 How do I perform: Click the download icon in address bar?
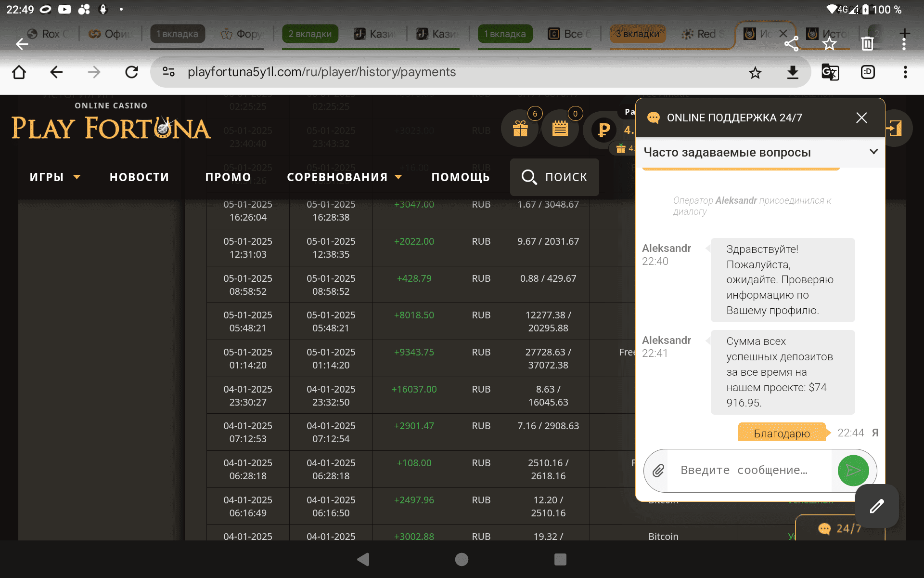point(792,72)
